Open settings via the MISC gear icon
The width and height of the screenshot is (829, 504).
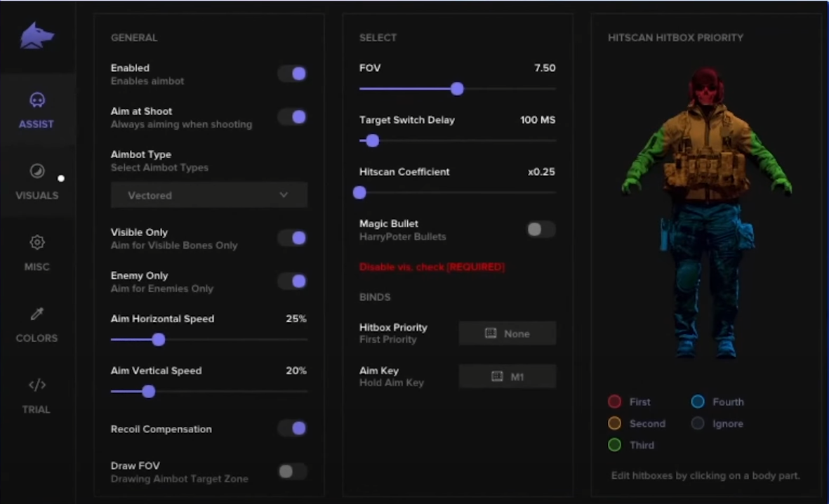point(37,241)
